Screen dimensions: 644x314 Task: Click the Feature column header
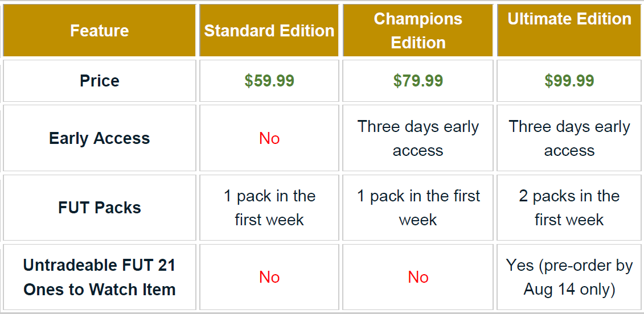(100, 31)
